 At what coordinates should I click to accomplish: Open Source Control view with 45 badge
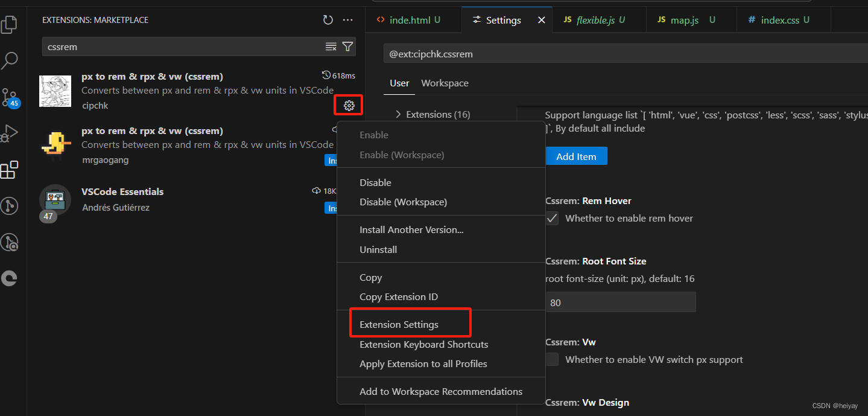(x=10, y=98)
